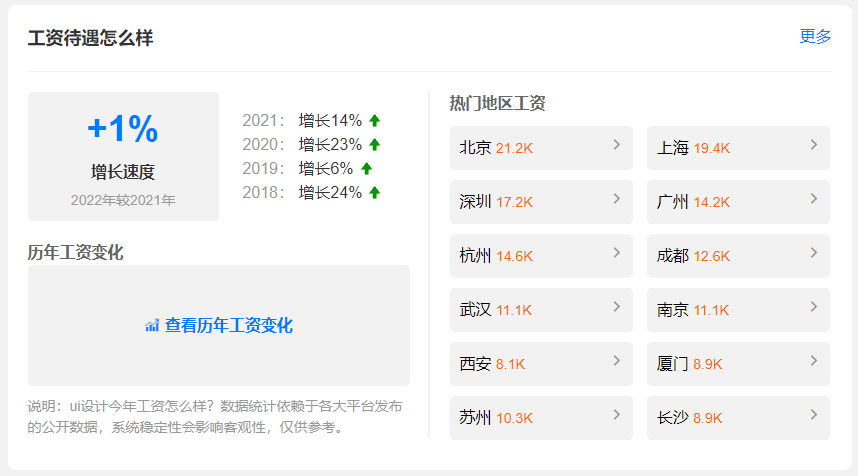Open 北京 21.2K salary card
858x476 pixels.
pos(541,148)
